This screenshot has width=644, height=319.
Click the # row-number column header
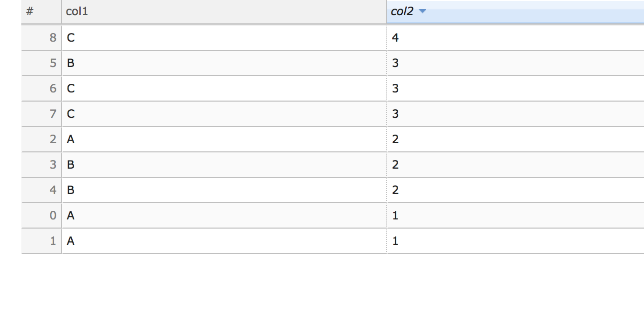coord(29,11)
